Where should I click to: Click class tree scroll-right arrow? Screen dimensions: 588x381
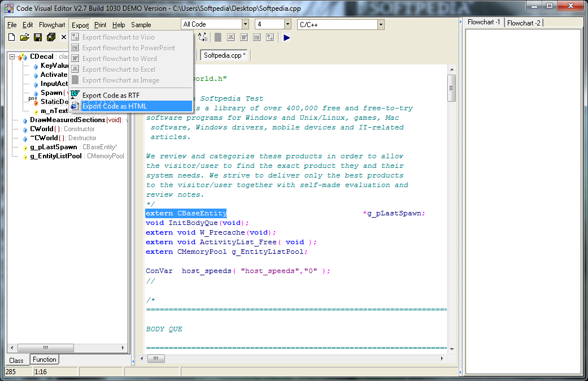[x=123, y=348]
